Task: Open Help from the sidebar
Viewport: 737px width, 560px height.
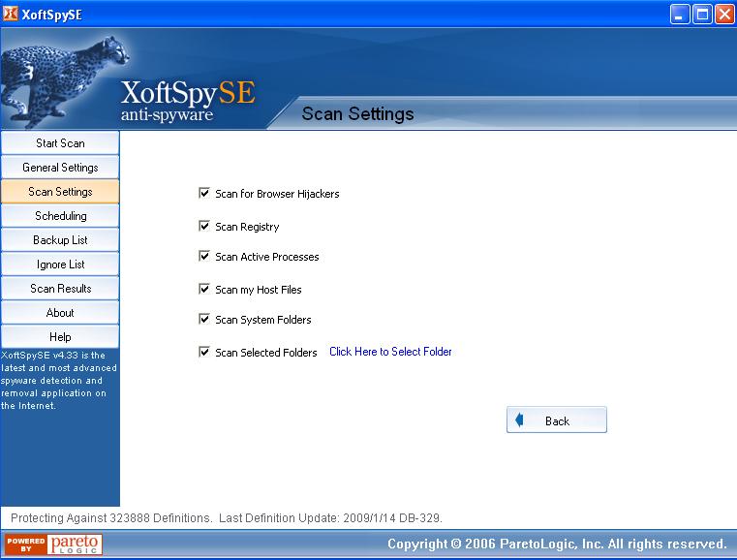Action: coord(60,336)
